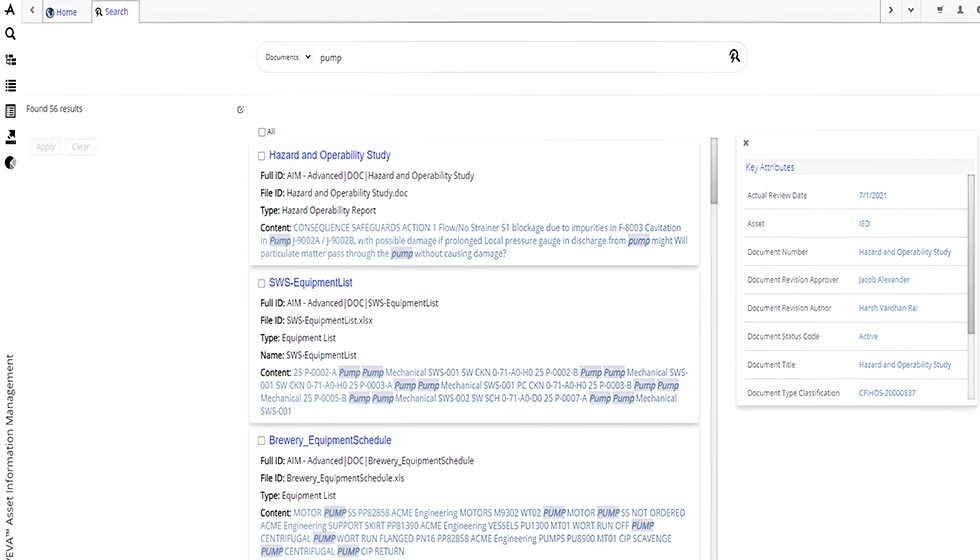This screenshot has height=560, width=980.
Task: Open the hierarchy tree icon in sidebar
Action: [x=10, y=60]
